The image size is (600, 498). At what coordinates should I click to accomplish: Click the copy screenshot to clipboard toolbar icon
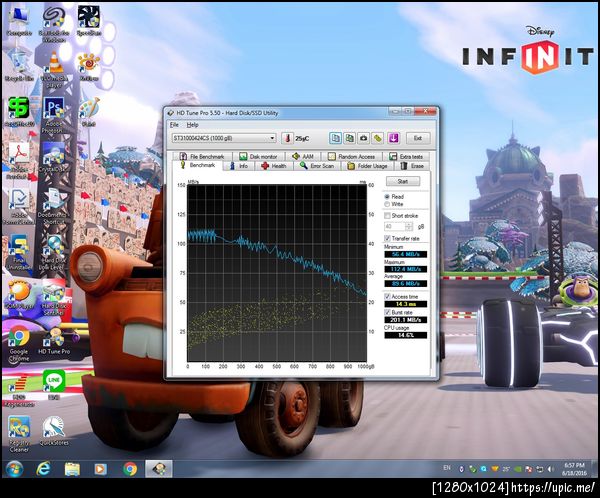tap(349, 138)
